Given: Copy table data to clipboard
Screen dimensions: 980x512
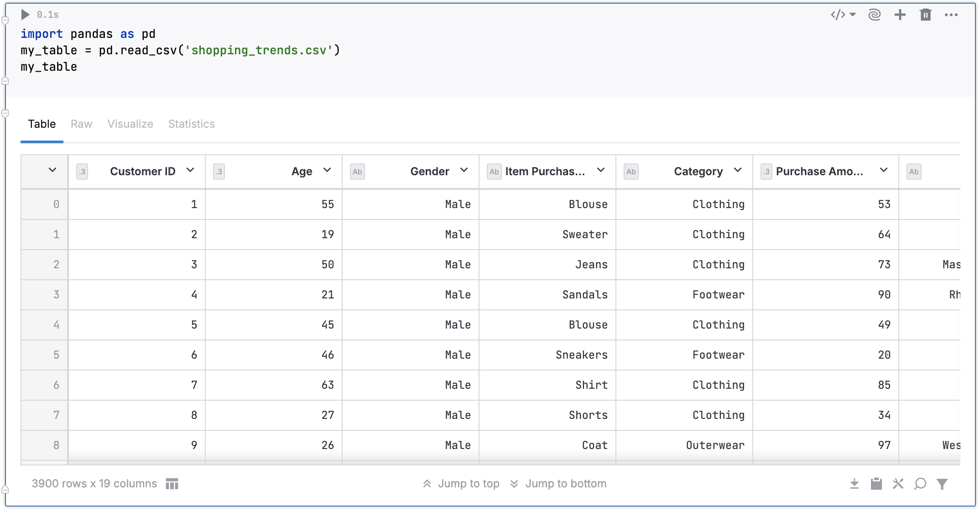Looking at the screenshot, I should tap(876, 484).
